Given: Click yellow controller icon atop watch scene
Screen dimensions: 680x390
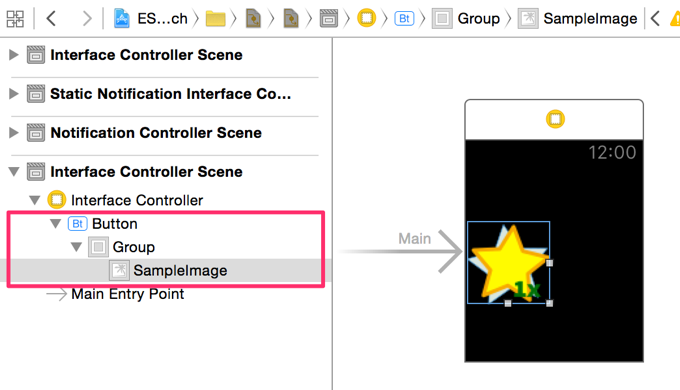Looking at the screenshot, I should tap(555, 119).
